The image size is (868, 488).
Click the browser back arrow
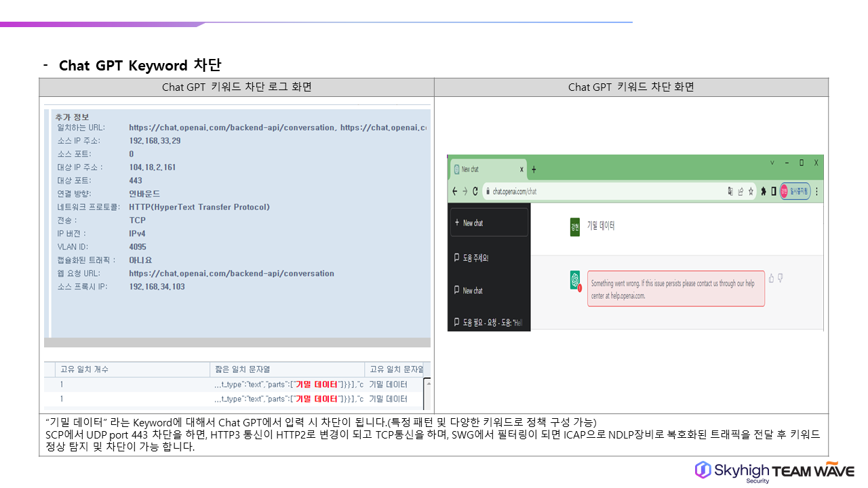coord(454,192)
